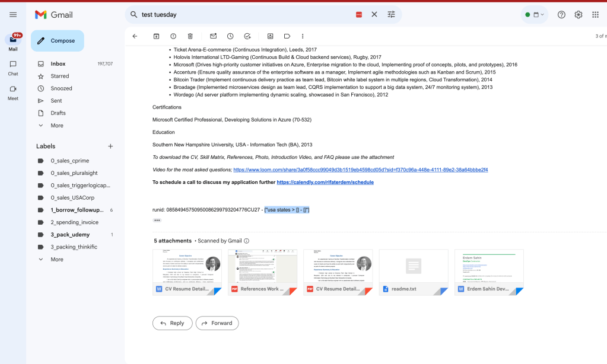Mark the email as unread

[213, 36]
